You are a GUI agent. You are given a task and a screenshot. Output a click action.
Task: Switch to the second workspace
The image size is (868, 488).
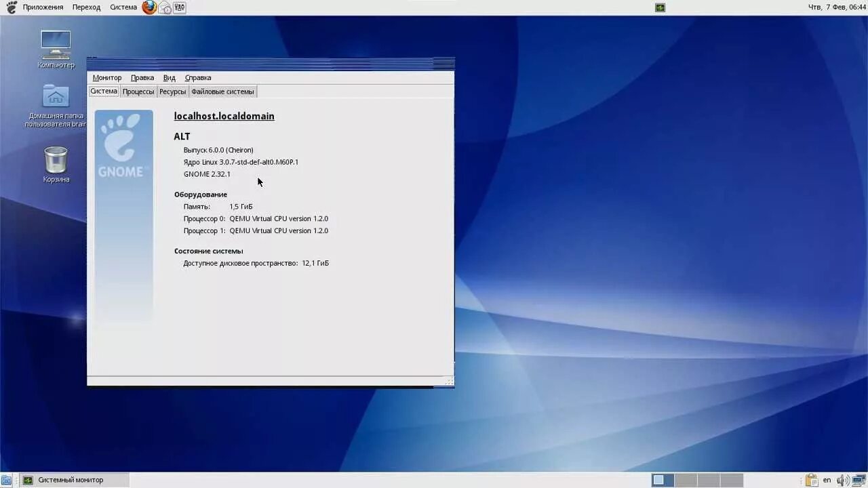point(686,480)
